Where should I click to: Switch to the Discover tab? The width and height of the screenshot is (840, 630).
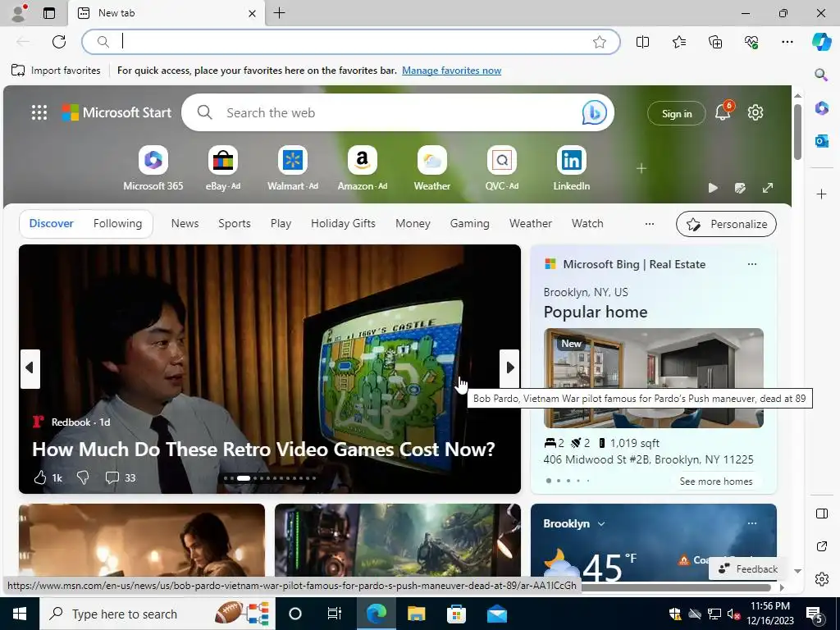(51, 223)
